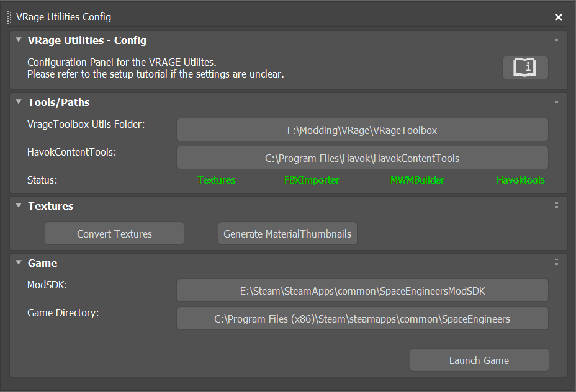
Task: Open the setup tutorial book icon
Action: 525,67
